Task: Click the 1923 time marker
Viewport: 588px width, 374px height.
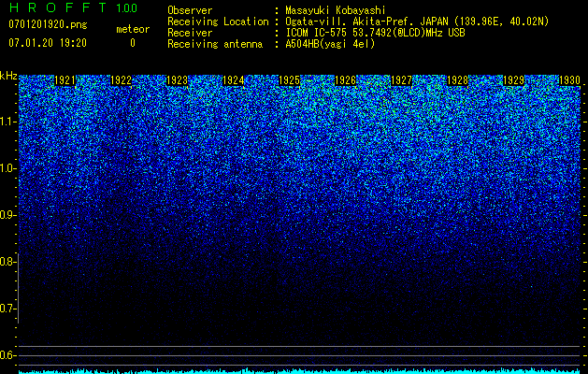Action: coord(177,80)
